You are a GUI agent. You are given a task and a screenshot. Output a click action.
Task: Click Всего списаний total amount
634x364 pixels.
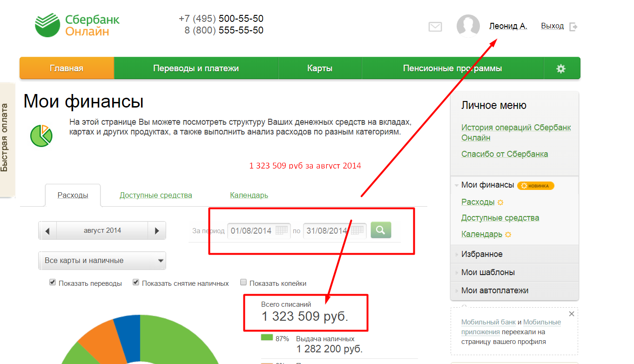(305, 317)
